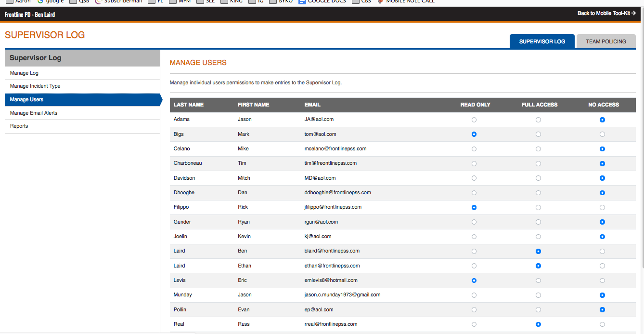Select the Supervisor Log tab

[x=542, y=41]
